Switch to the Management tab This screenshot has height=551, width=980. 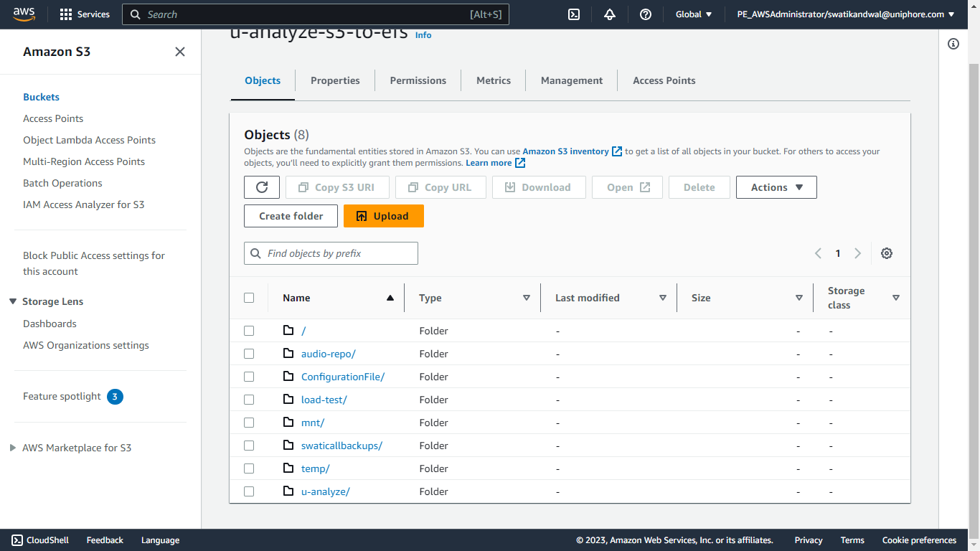click(572, 80)
